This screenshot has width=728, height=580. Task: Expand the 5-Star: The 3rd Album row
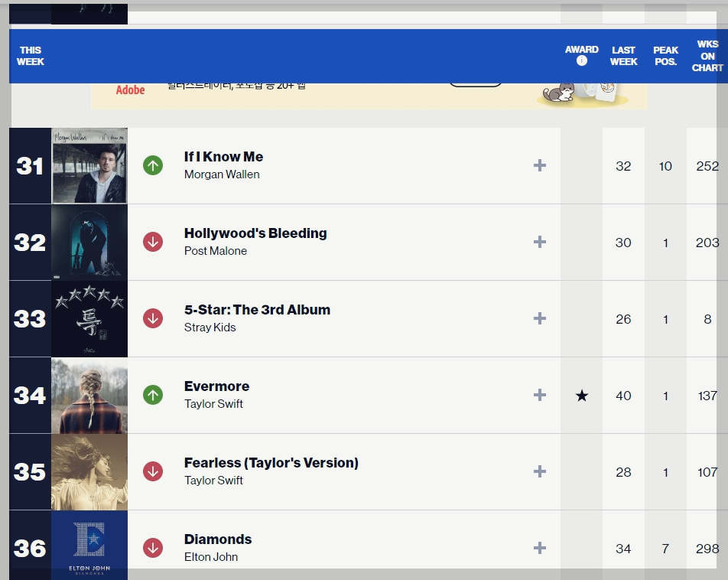[x=540, y=318]
